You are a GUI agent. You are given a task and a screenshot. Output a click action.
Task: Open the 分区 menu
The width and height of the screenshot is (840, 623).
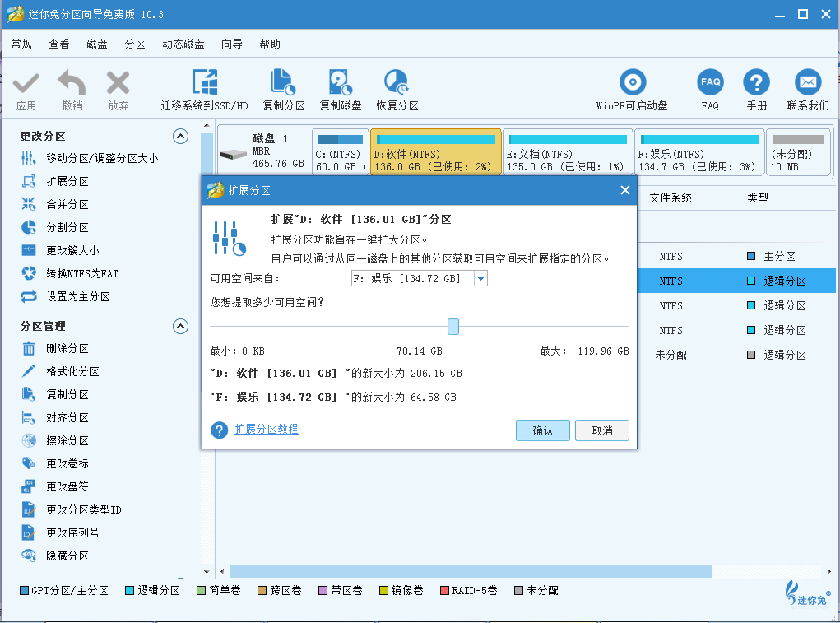135,44
